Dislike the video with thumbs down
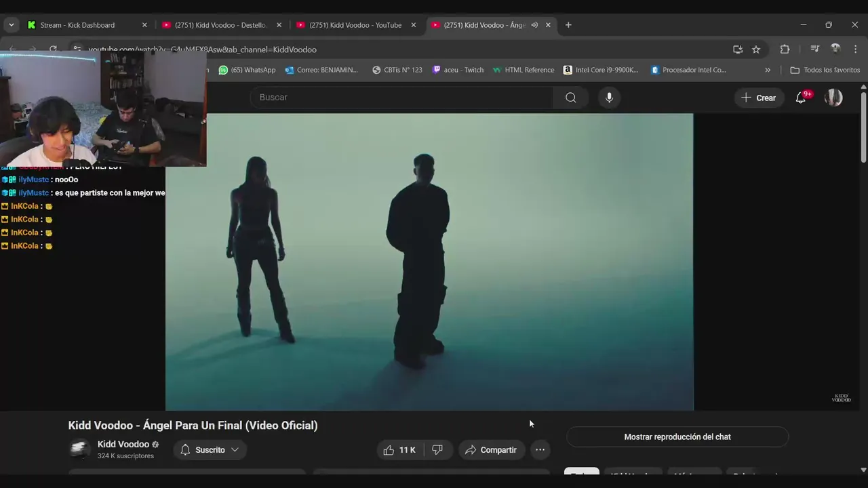The height and width of the screenshot is (488, 868). click(438, 450)
